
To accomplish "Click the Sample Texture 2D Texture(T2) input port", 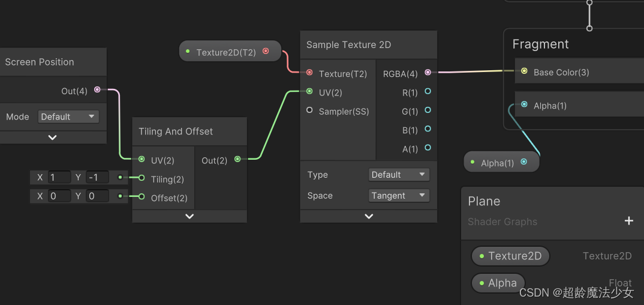I will point(309,73).
